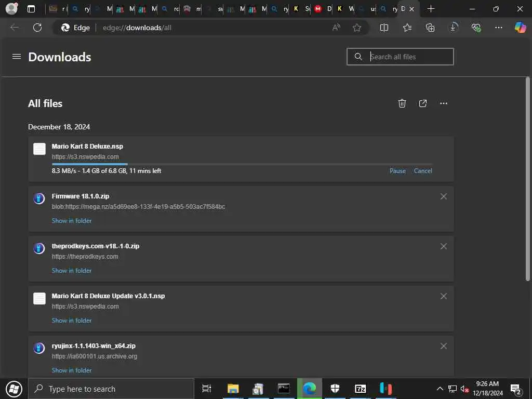Open the notification center icon
The image size is (532, 399).
516,389
